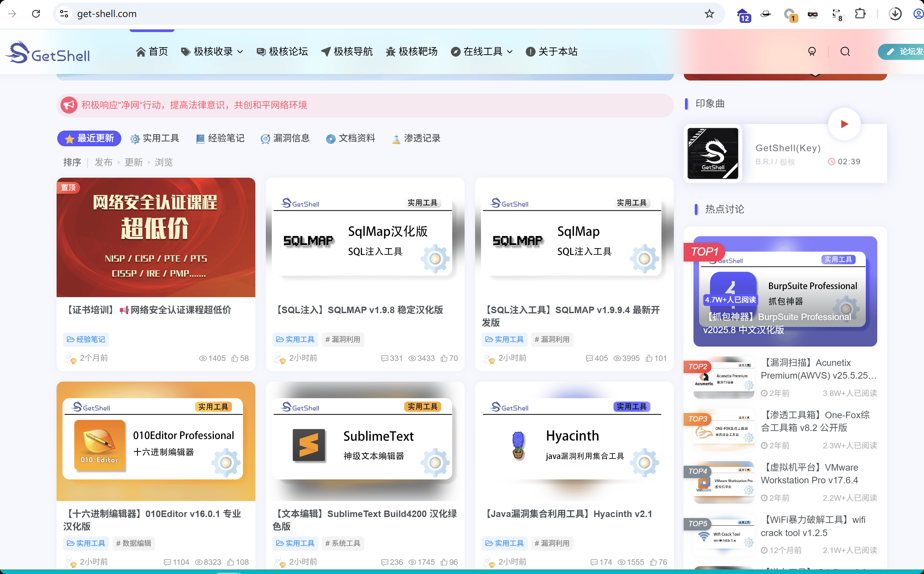Click the light bulb theme icon

pos(812,52)
